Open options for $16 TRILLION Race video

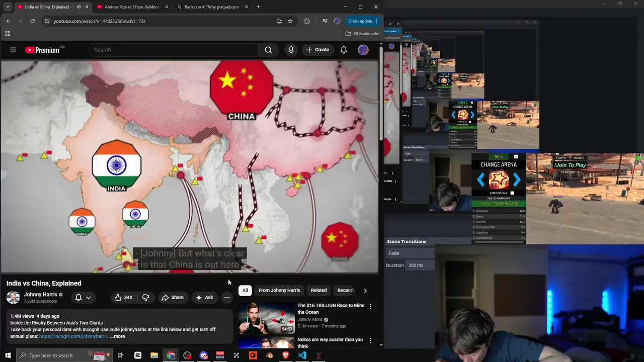point(371,306)
